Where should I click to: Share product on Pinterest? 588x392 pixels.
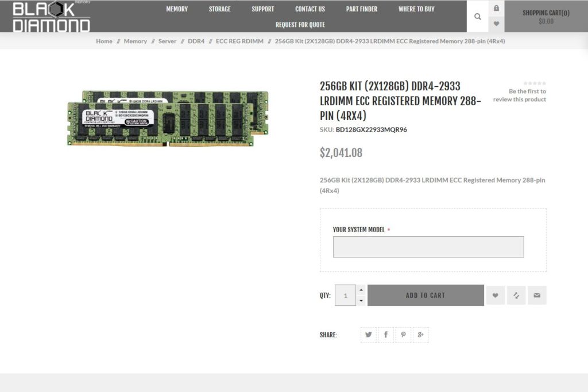[x=403, y=335]
